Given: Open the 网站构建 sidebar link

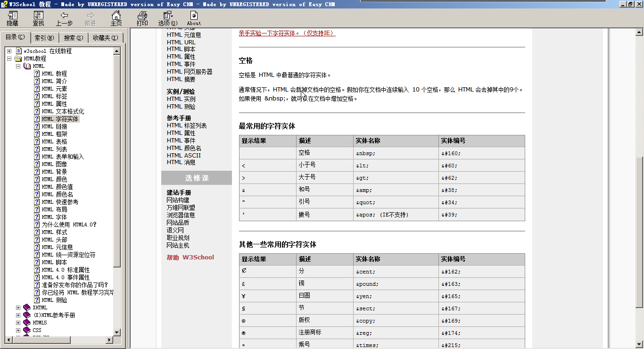Looking at the screenshot, I should [178, 200].
